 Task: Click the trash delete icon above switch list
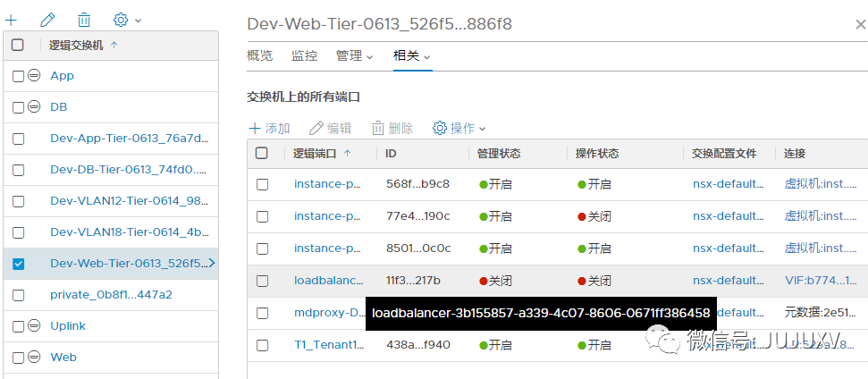coord(84,21)
